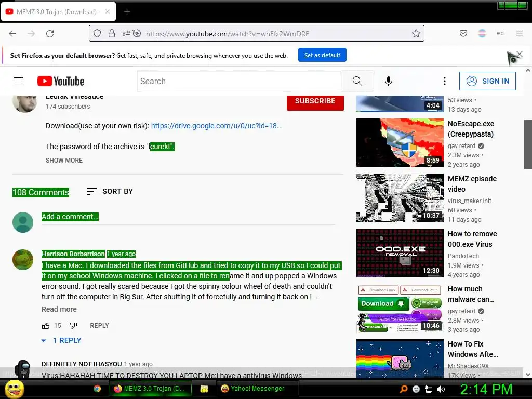Open the channel avatar of the uploader

[x=24, y=104]
